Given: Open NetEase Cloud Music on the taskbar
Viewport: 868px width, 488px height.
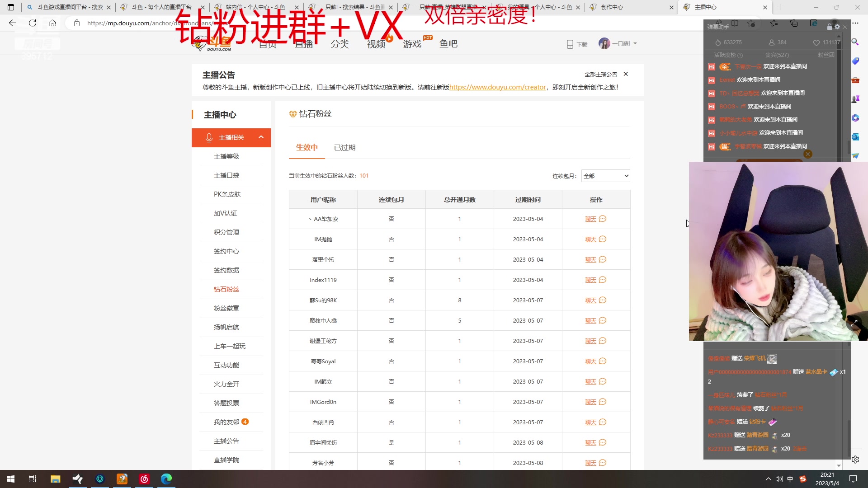Looking at the screenshot, I should tap(144, 479).
